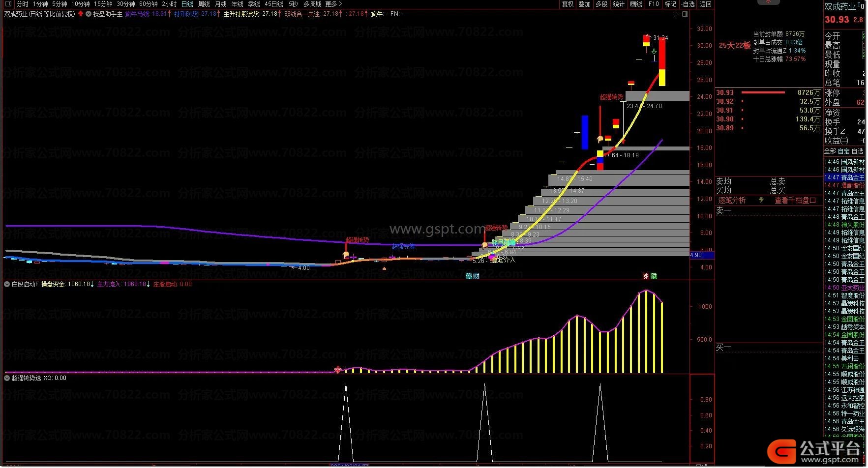
Task: Click the 14:54 美利云 row
Action: click(x=844, y=358)
